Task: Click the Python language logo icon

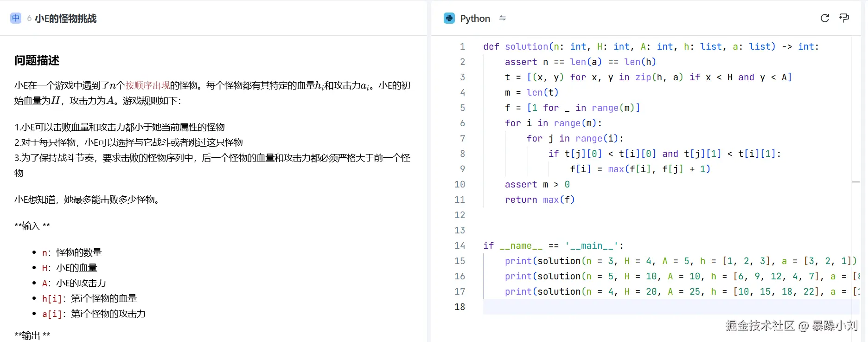Action: 449,18
